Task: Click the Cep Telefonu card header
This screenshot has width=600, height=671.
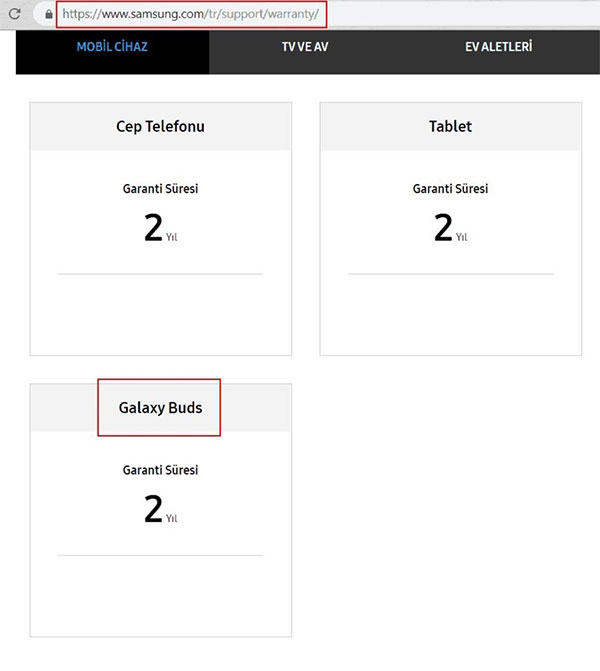Action: (x=160, y=127)
